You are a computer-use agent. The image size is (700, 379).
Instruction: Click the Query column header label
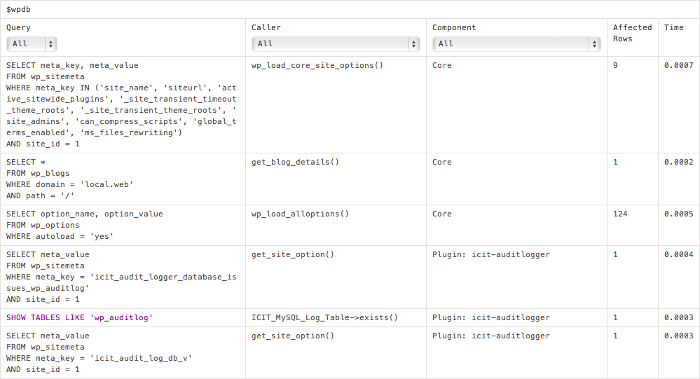(18, 27)
